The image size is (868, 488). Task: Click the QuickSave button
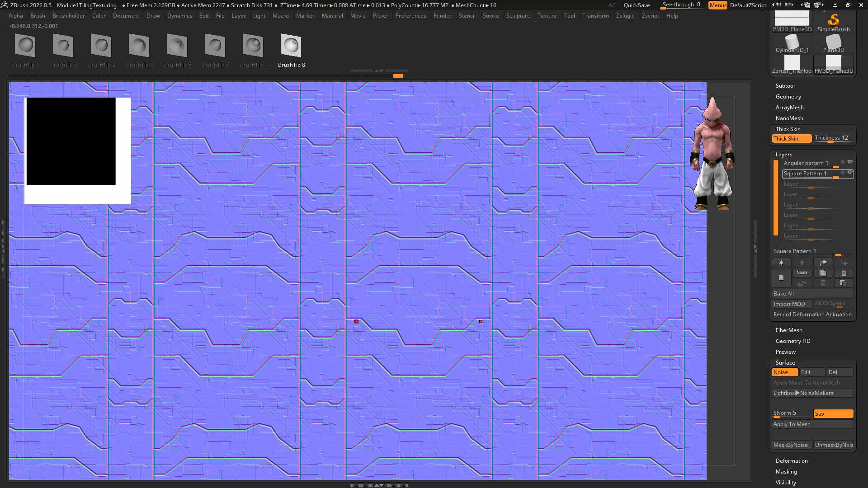point(637,5)
